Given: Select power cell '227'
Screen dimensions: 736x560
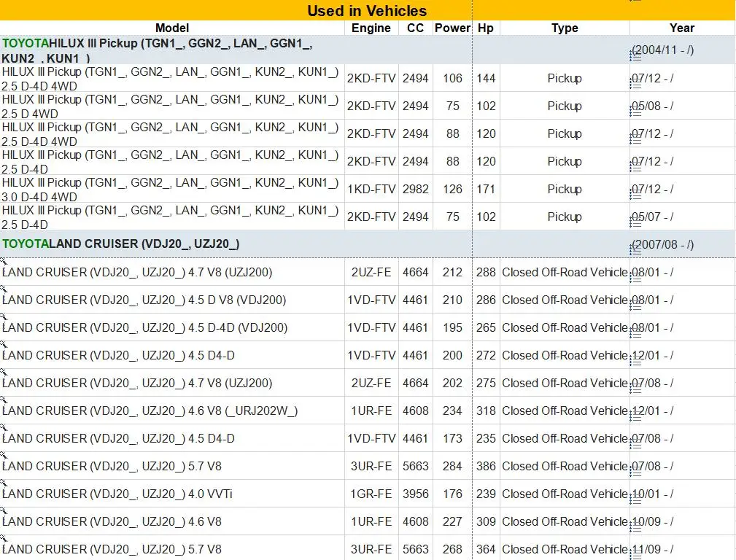Looking at the screenshot, I should coord(452,521).
